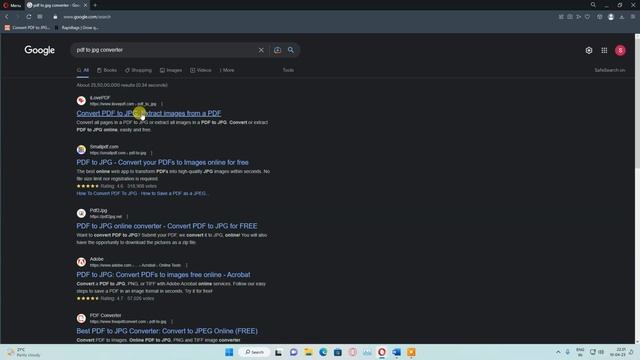Image resolution: width=640 pixels, height=360 pixels.
Task: Open options for the Adobe result
Action: pos(187,265)
